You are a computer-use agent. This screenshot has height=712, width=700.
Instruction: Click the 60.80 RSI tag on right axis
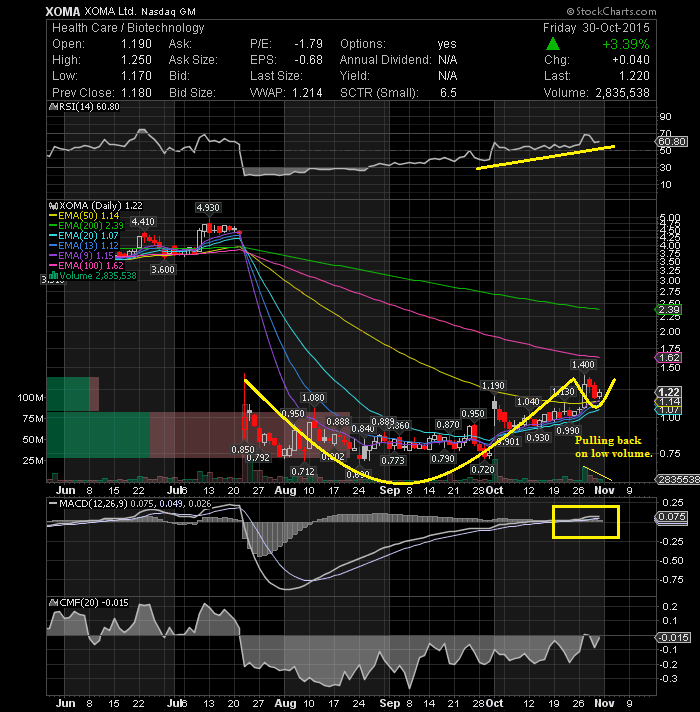(672, 141)
